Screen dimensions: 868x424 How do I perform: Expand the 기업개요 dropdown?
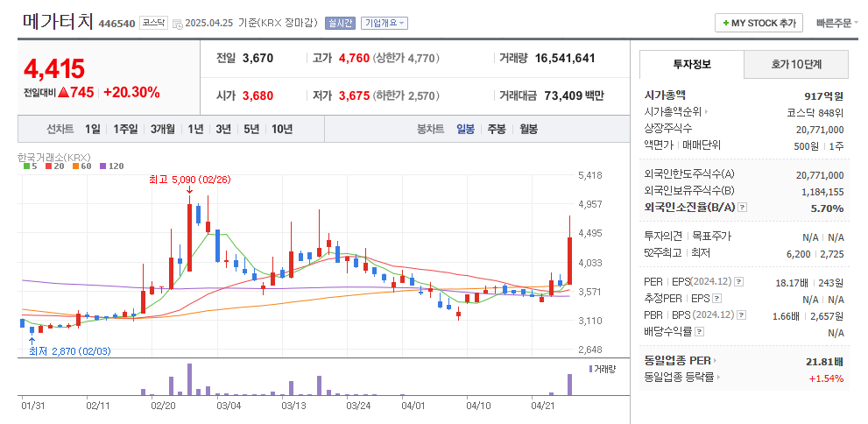[385, 24]
